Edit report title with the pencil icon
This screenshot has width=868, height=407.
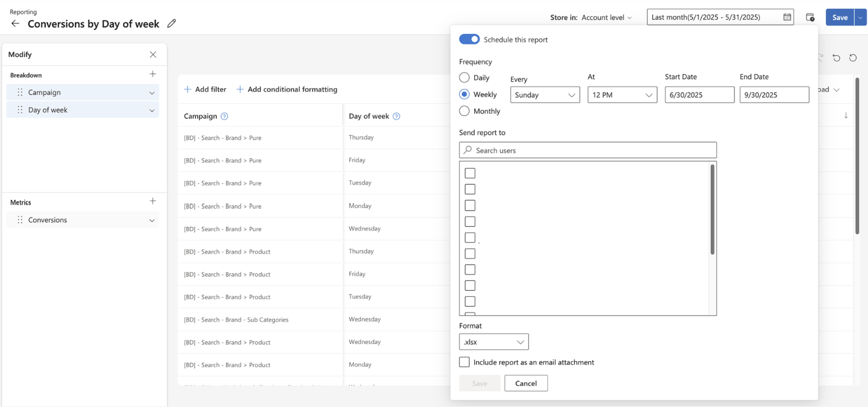click(171, 23)
